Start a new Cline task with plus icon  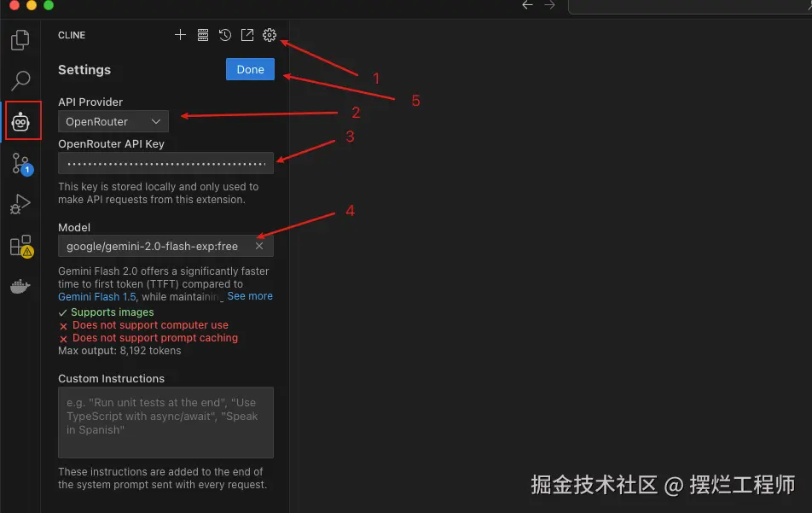(180, 35)
